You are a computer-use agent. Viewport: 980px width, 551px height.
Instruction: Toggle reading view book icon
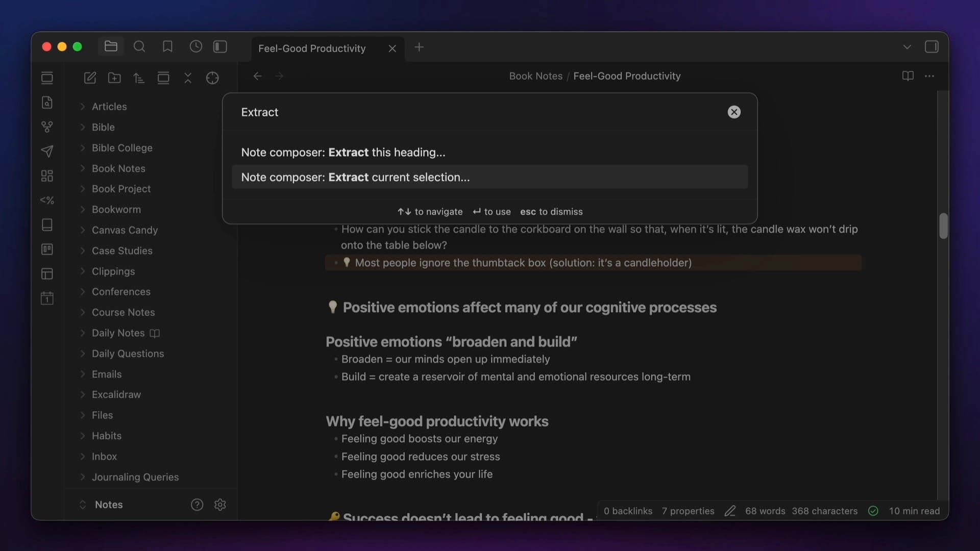tap(908, 76)
